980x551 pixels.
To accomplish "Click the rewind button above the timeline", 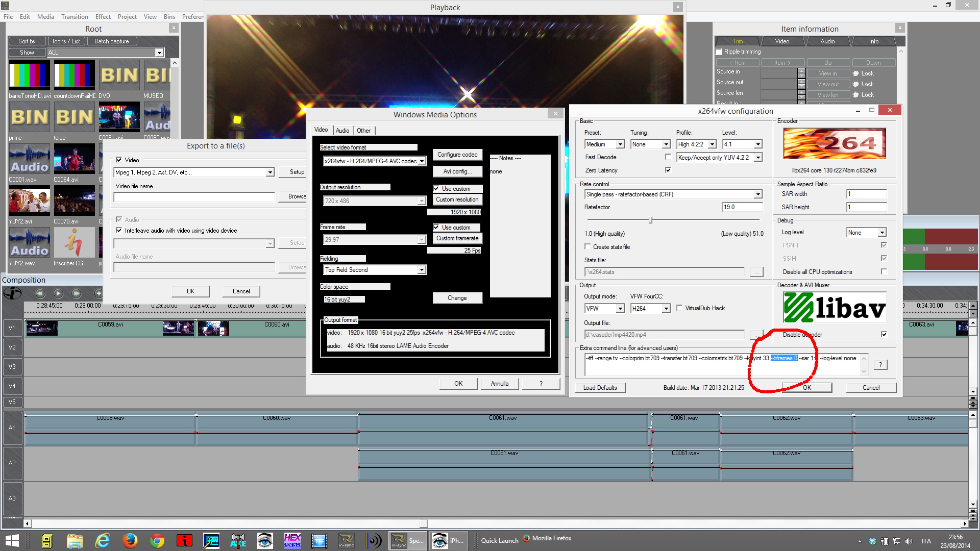I will (40, 293).
